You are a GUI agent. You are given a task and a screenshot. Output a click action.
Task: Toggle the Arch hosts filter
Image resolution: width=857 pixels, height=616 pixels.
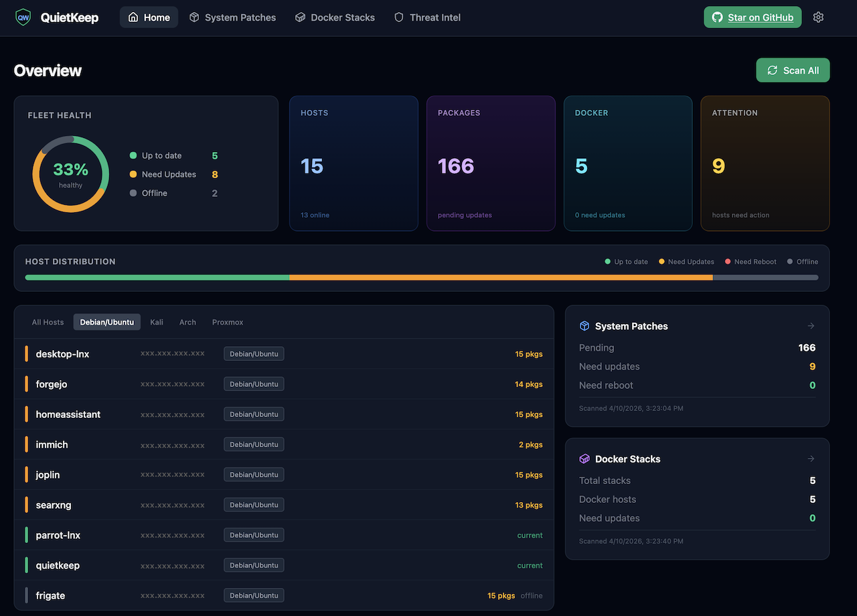coord(187,322)
